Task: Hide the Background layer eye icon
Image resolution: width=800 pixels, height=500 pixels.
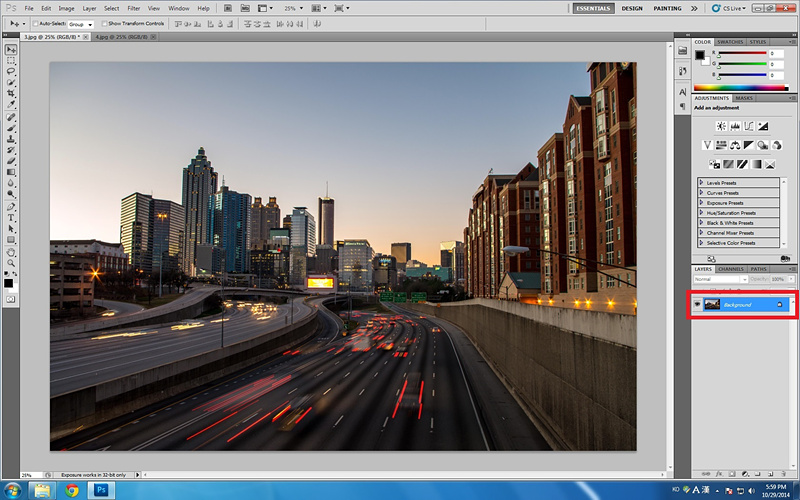Action: pyautogui.click(x=697, y=304)
